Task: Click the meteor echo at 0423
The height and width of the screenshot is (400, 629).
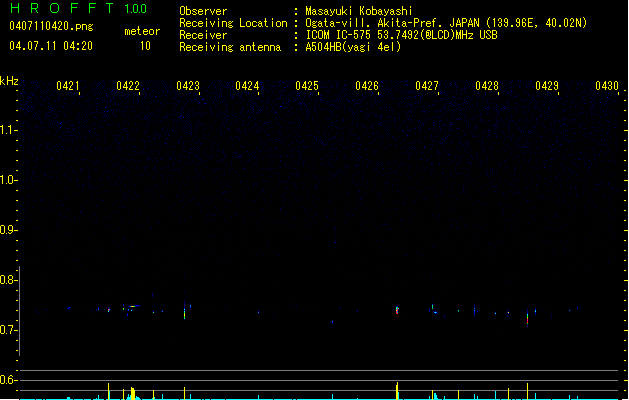Action: (x=185, y=311)
